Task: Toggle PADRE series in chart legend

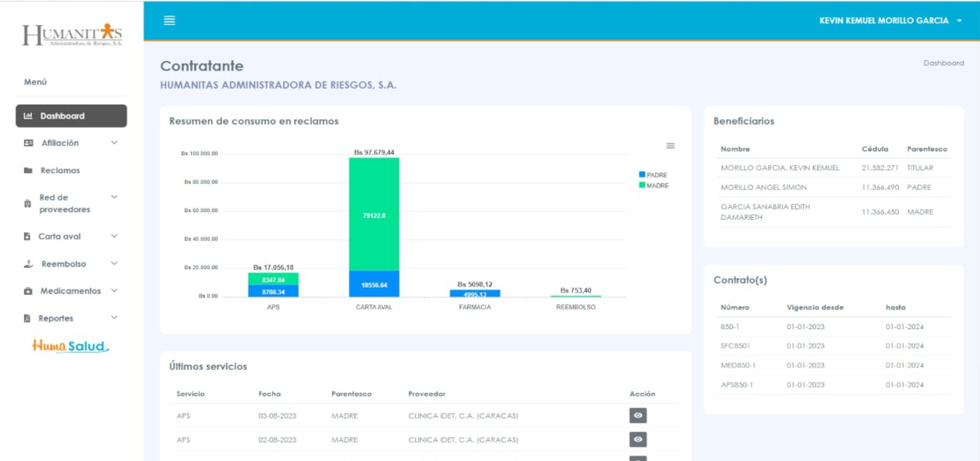Action: tap(653, 175)
